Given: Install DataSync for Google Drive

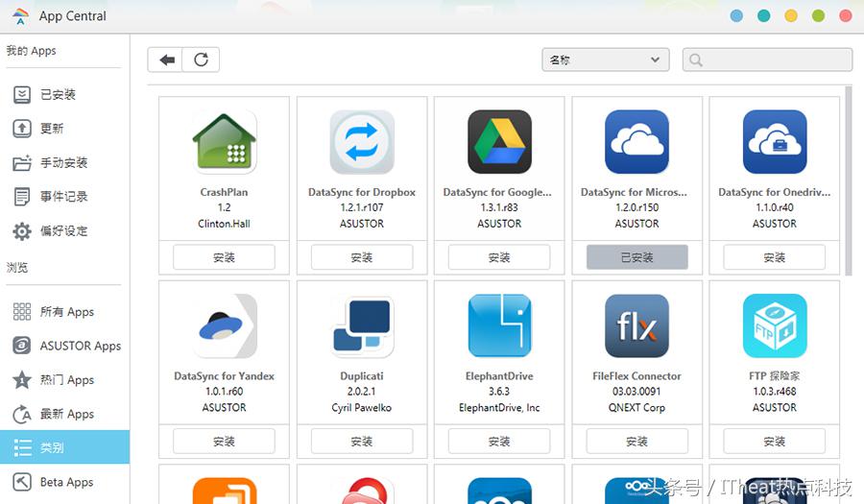Looking at the screenshot, I should [x=499, y=257].
